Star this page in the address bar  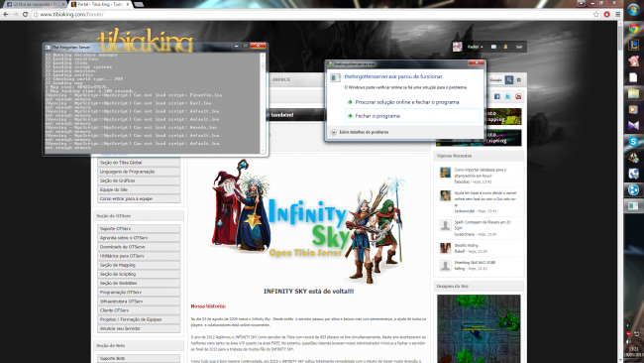(596, 15)
